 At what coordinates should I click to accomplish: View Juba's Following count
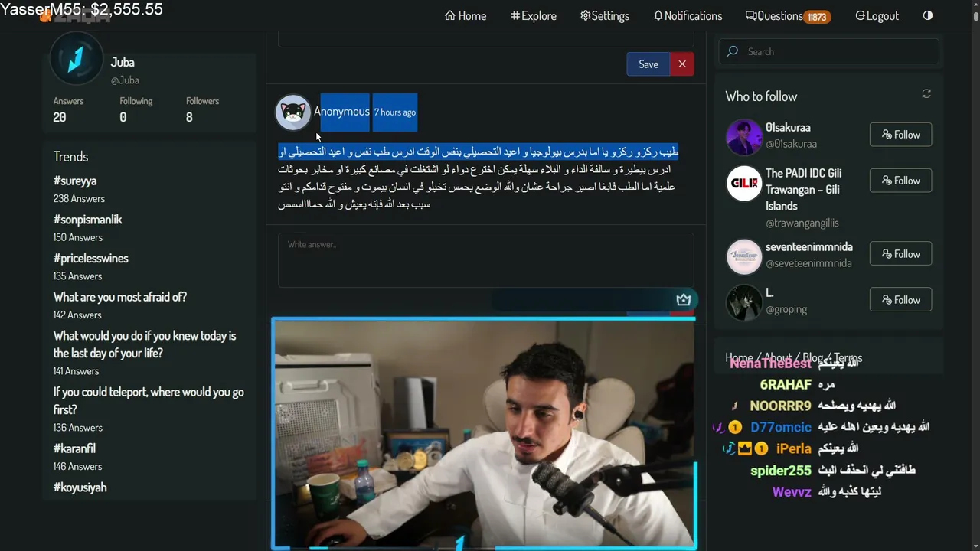click(136, 109)
